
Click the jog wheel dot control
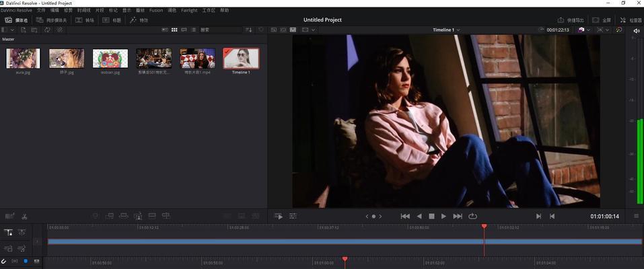pos(373,217)
